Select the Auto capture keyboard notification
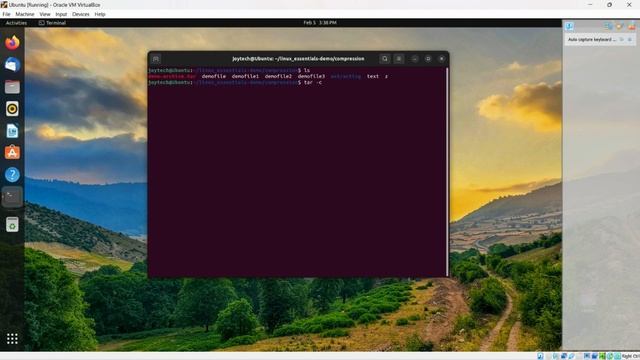The height and width of the screenshot is (360, 640). click(x=592, y=40)
